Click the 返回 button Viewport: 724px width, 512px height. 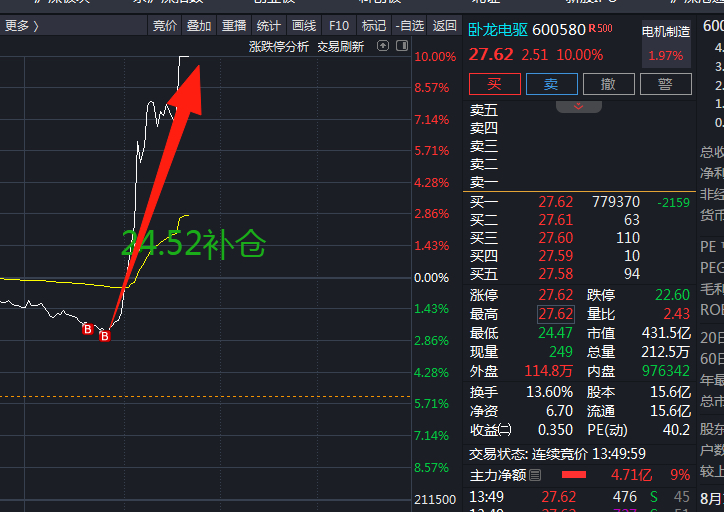click(445, 26)
